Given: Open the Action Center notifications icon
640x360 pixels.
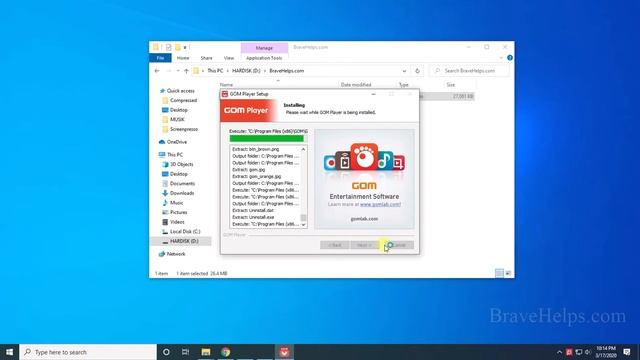Looking at the screenshot, I should (x=627, y=352).
